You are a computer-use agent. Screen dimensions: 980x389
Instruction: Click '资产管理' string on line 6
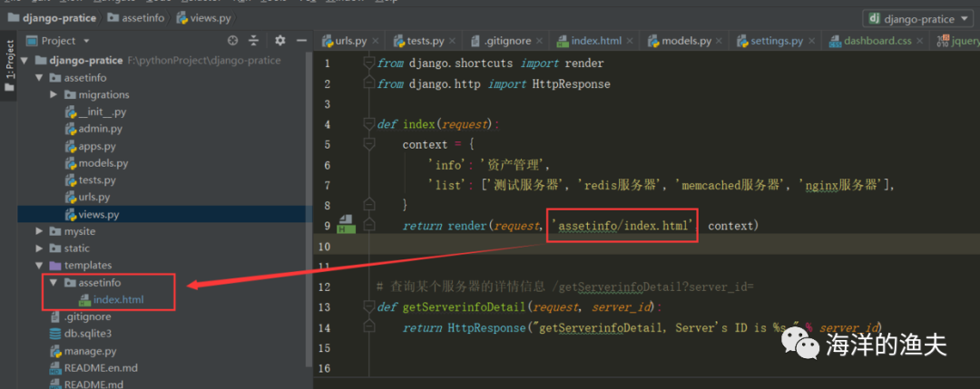coord(514,165)
